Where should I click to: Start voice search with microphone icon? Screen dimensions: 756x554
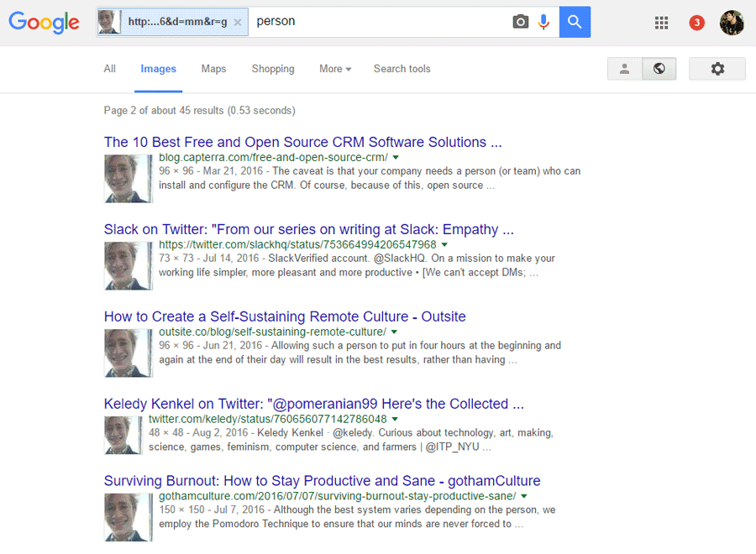(543, 22)
